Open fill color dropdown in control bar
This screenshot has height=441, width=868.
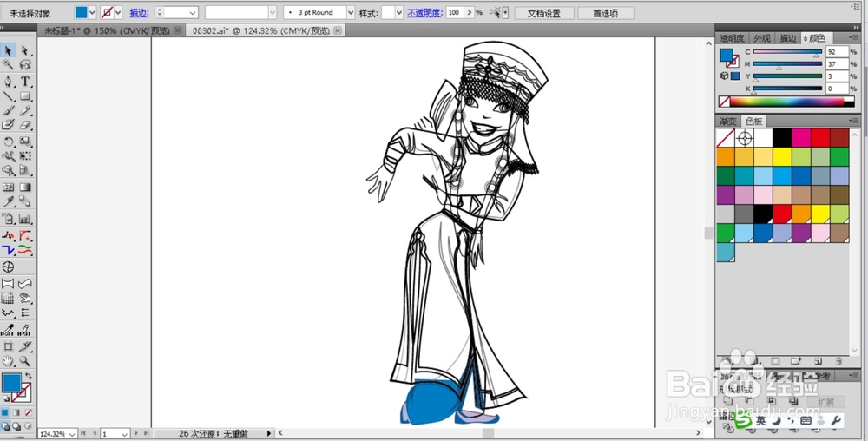pyautogui.click(x=92, y=12)
